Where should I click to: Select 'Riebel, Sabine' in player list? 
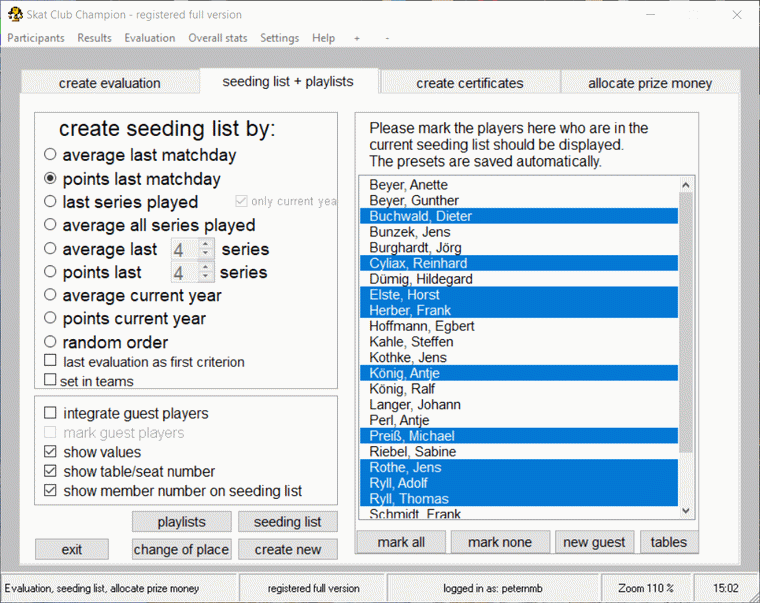point(519,451)
